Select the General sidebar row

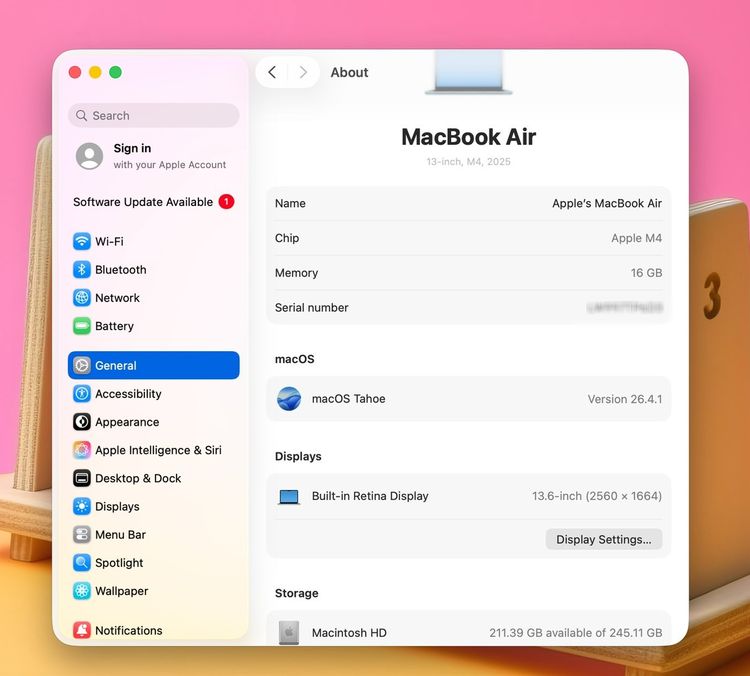point(154,366)
